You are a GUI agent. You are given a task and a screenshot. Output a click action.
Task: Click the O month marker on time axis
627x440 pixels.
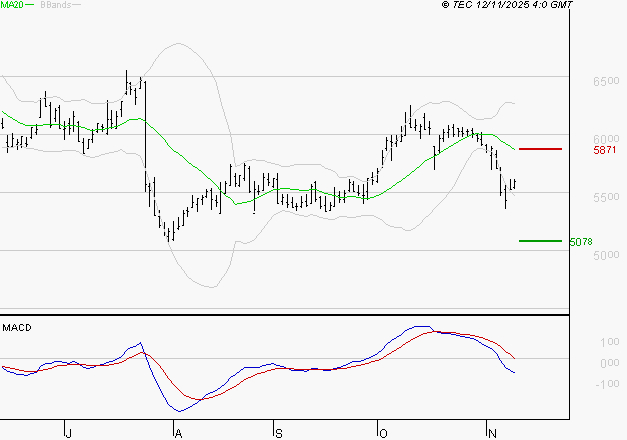383,433
